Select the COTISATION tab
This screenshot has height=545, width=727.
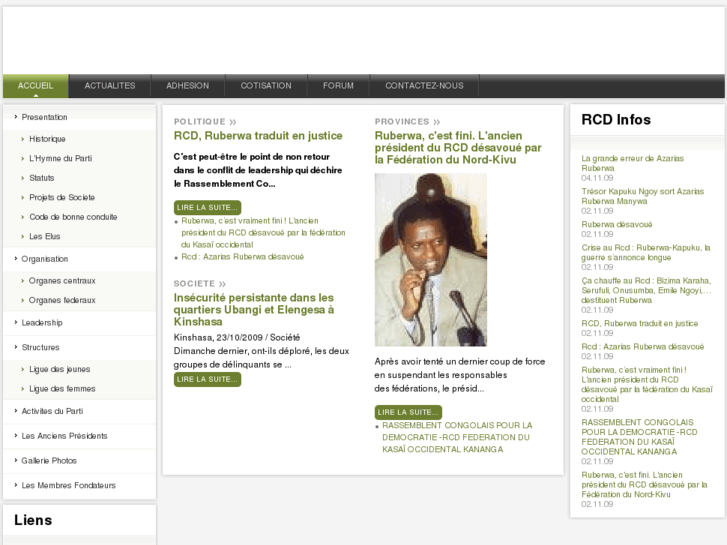[x=266, y=86]
